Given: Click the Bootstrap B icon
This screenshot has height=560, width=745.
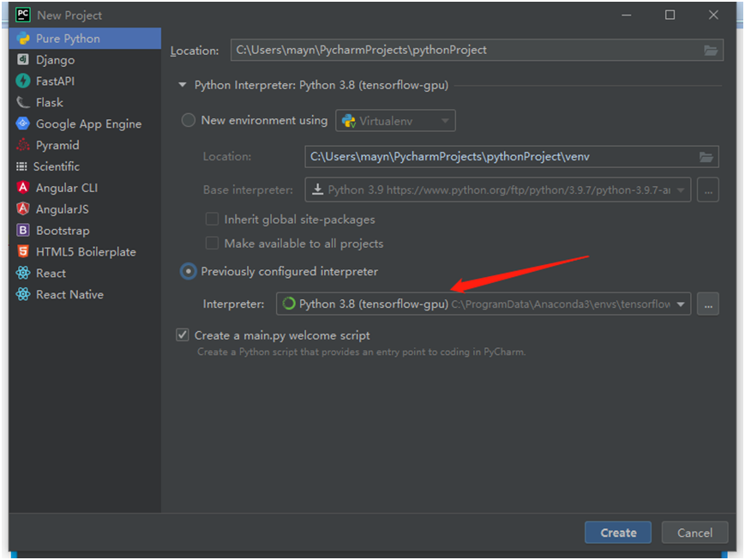Looking at the screenshot, I should (23, 230).
